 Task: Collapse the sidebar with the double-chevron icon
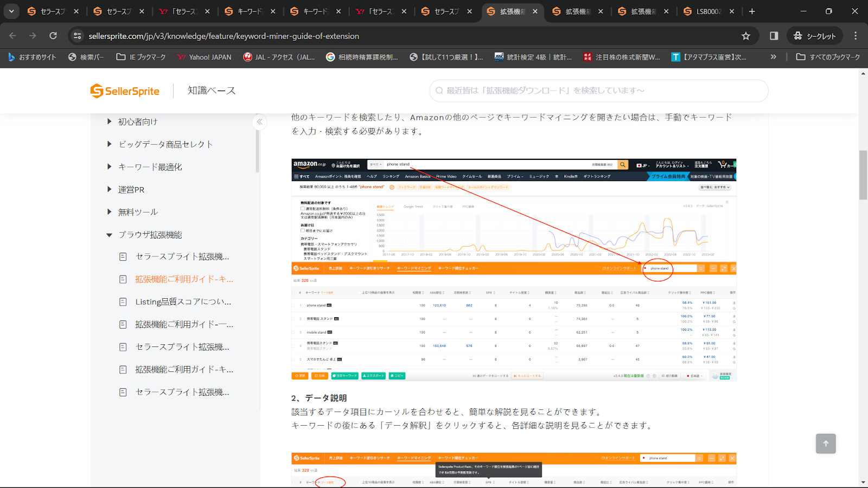point(260,122)
